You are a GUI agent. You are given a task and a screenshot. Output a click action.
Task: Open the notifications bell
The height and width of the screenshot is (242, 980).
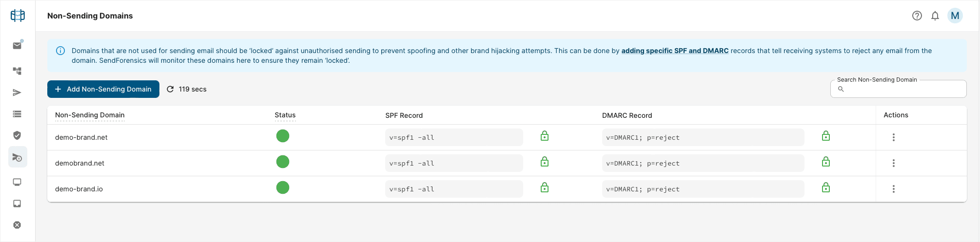pyautogui.click(x=935, y=16)
